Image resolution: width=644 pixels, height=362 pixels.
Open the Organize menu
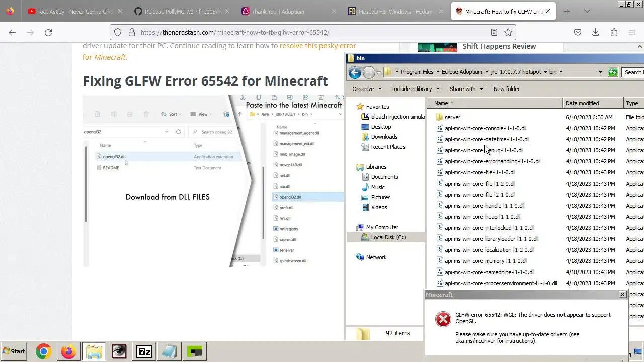click(x=367, y=89)
